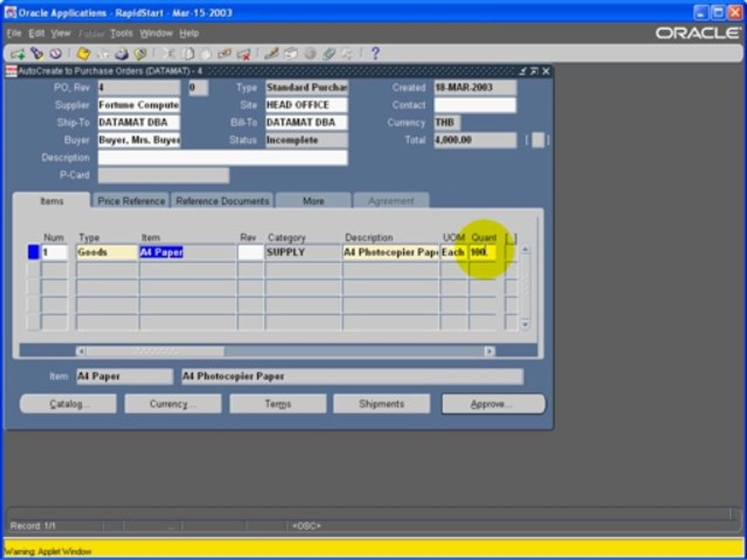Click the 'A4 Photocopier Pape' description cell
This screenshot has width=747, height=560.
pos(391,252)
